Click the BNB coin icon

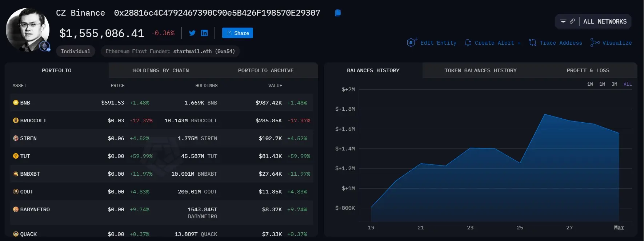tap(16, 103)
